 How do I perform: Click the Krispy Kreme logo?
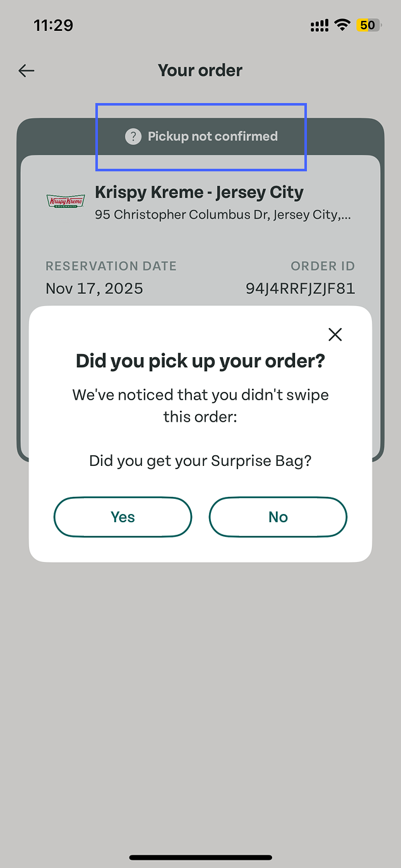[x=66, y=201]
